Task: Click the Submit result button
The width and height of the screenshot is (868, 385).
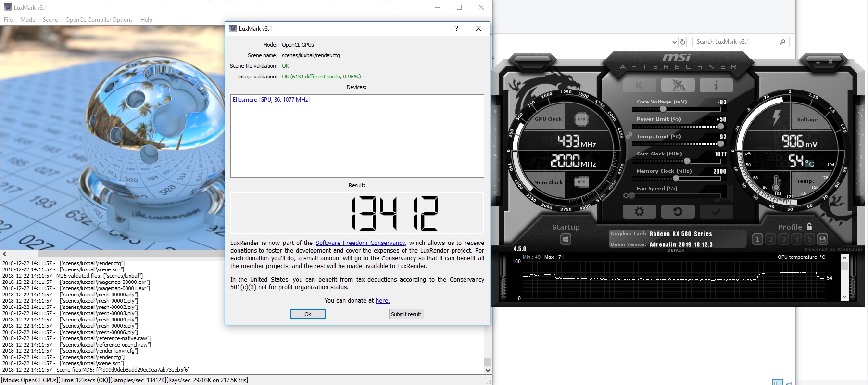Action: coord(406,314)
